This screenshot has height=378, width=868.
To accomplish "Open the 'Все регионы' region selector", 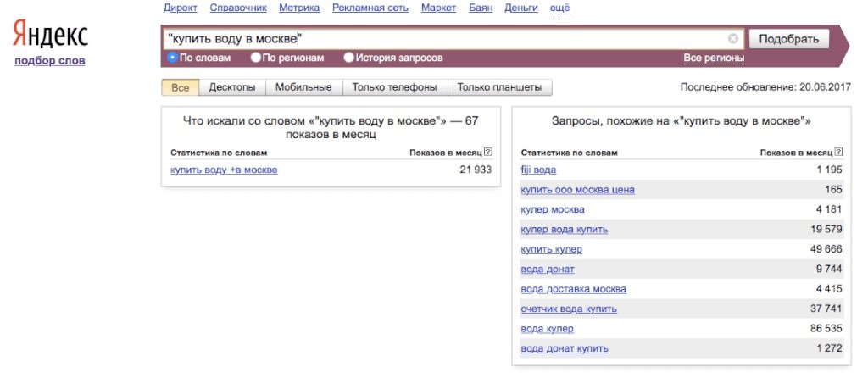I will pyautogui.click(x=714, y=58).
